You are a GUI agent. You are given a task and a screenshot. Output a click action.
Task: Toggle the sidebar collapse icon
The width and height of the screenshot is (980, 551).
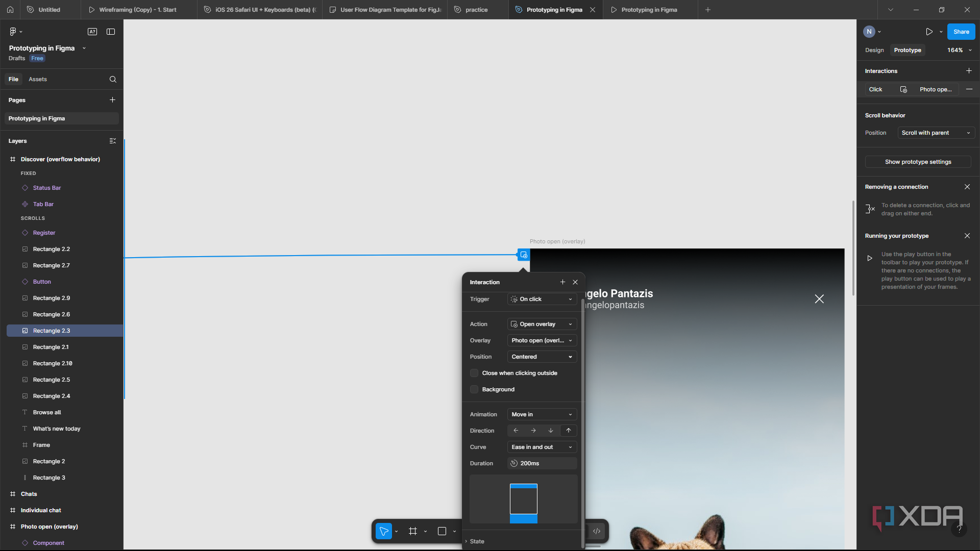111,32
